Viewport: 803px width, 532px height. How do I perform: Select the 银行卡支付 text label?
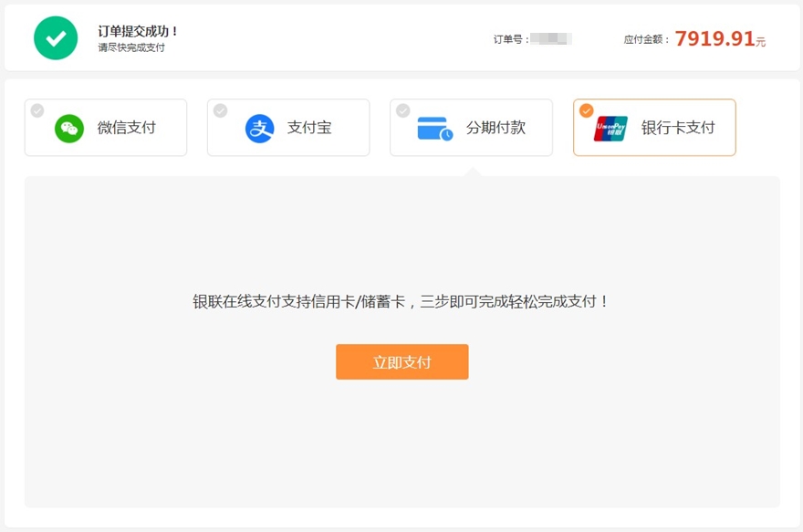click(x=678, y=128)
